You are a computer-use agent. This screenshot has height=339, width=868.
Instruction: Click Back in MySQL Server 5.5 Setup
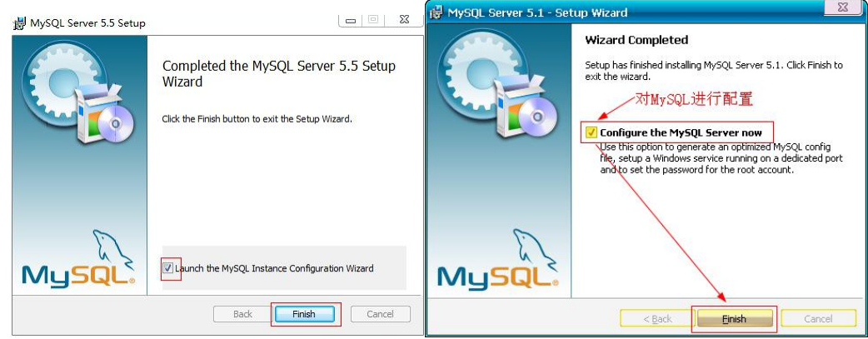coord(242,314)
